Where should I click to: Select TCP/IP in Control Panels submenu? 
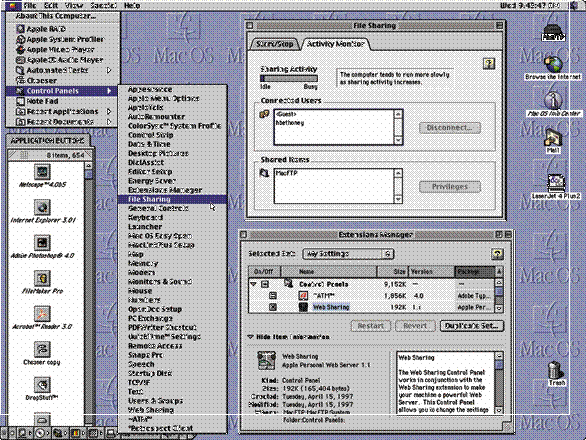point(172,382)
